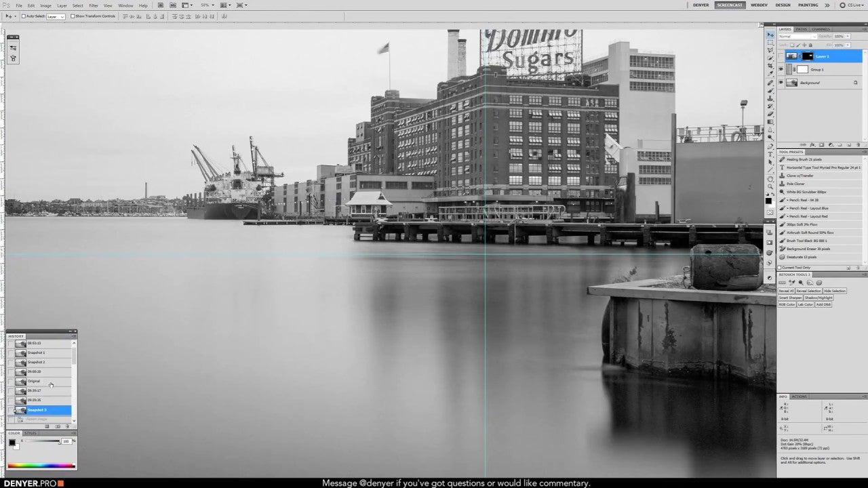Click the color spectrum ramp bar

41,465
